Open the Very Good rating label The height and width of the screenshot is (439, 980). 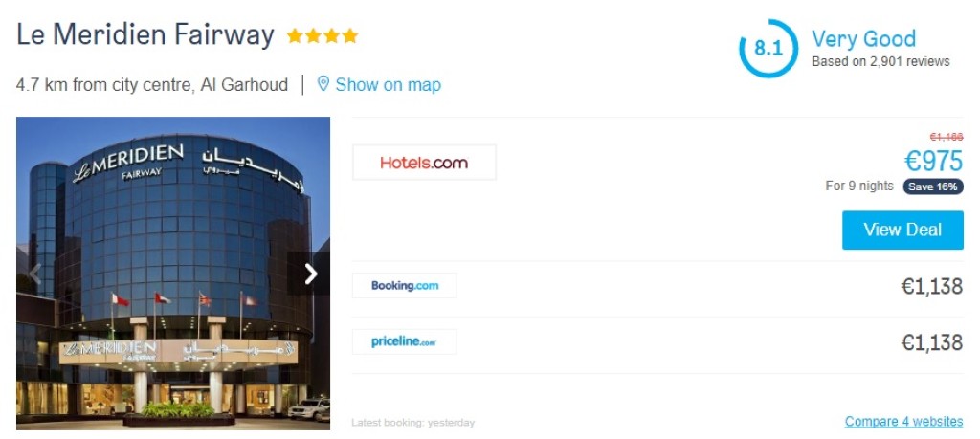[864, 38]
